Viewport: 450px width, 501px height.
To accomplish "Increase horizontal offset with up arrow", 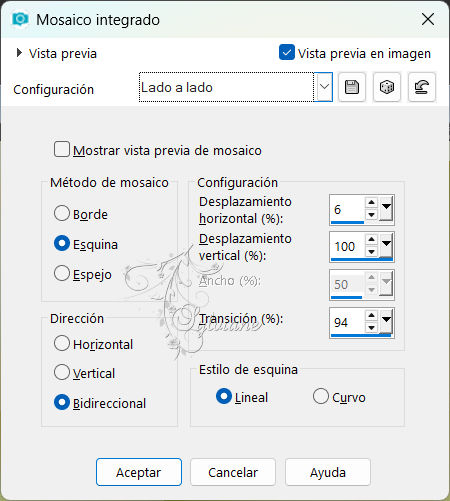I will (x=371, y=202).
